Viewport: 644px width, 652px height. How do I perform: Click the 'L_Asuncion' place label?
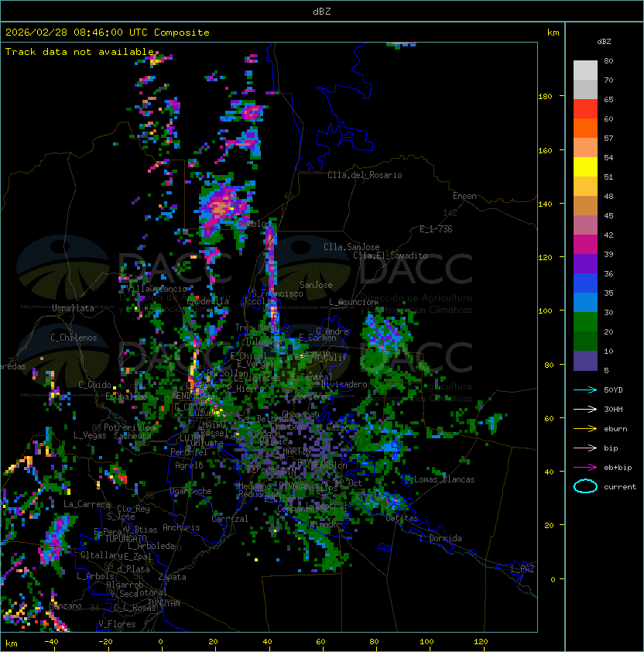point(352,302)
